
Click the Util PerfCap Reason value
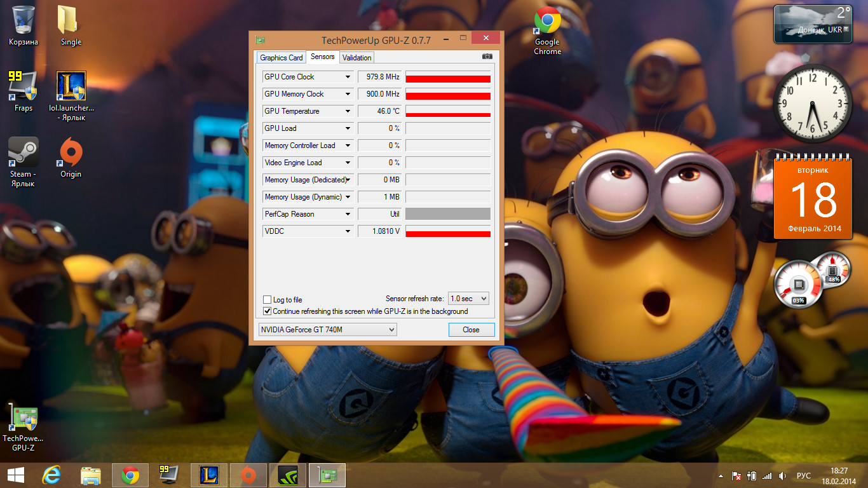click(x=380, y=214)
